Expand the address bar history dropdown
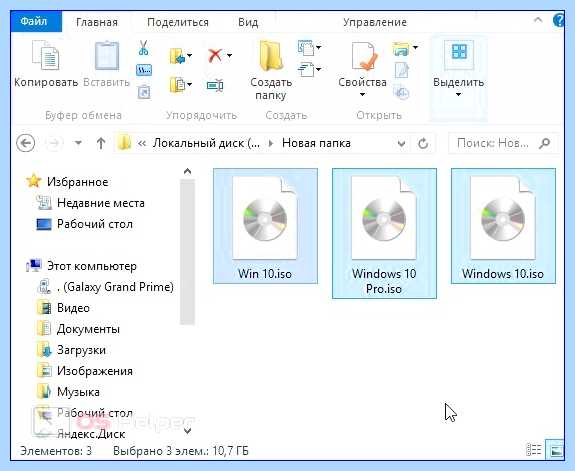575x471 pixels. tap(402, 143)
